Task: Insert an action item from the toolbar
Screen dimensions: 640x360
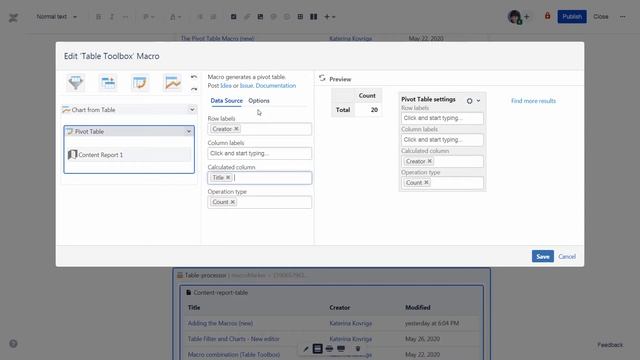Action: 233,17
